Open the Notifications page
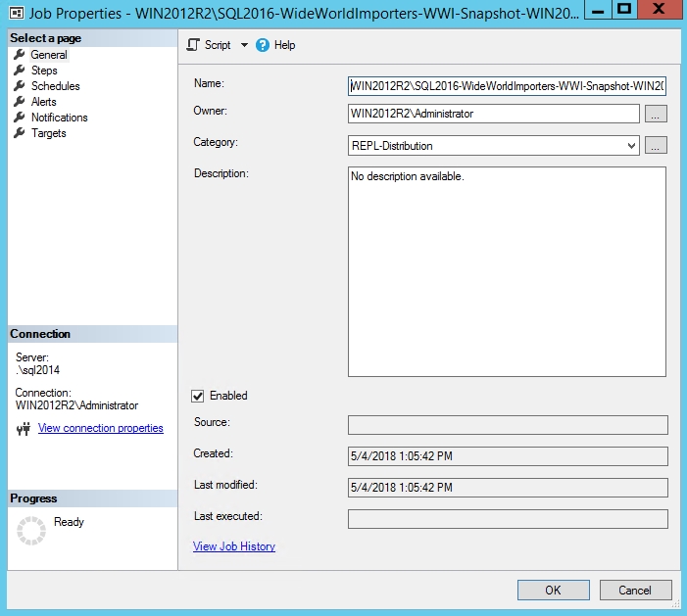This screenshot has width=687, height=616. 60,118
